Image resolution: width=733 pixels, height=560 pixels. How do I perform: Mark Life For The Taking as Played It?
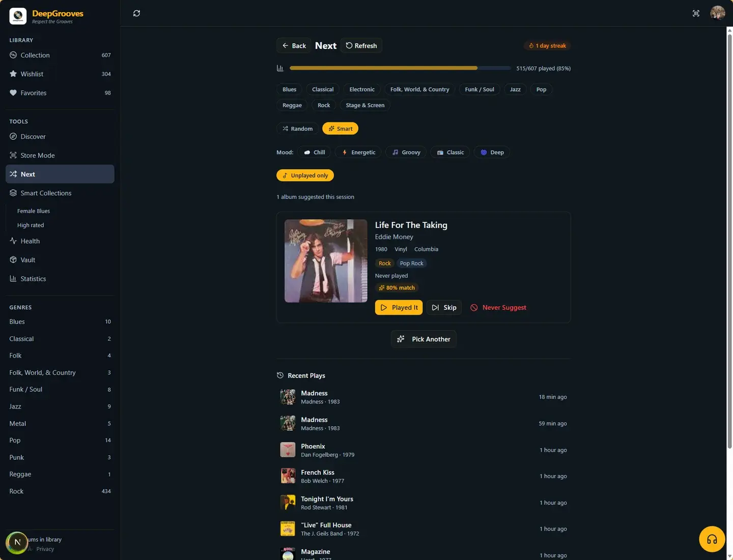399,308
